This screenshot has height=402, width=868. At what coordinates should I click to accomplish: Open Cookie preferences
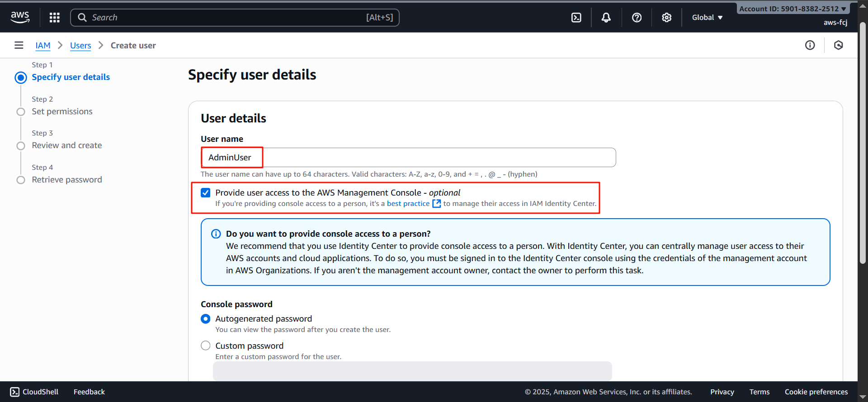[x=816, y=392]
